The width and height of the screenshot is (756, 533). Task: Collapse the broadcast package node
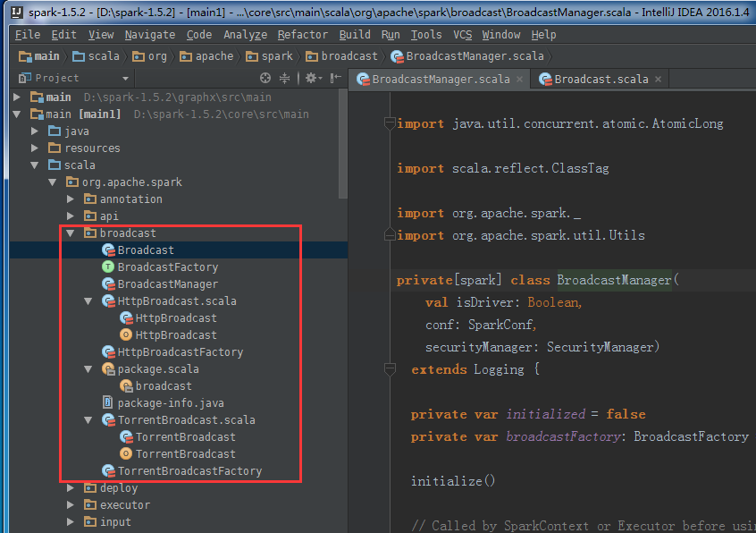point(71,233)
